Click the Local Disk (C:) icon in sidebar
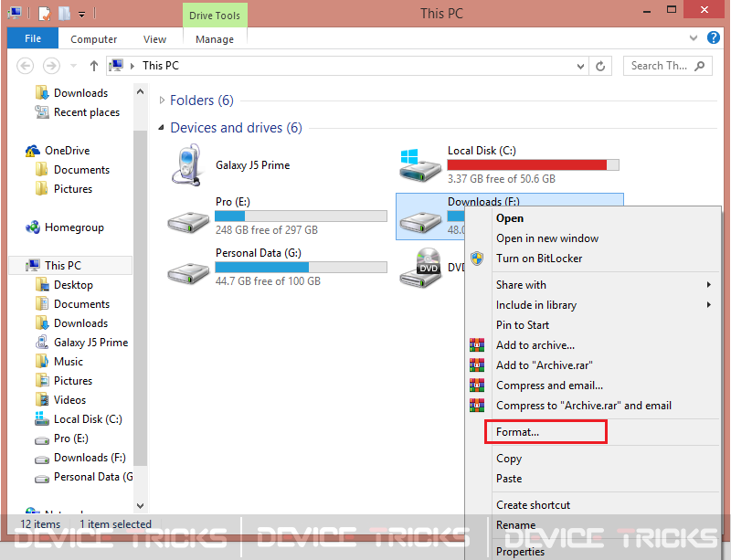 click(x=41, y=418)
